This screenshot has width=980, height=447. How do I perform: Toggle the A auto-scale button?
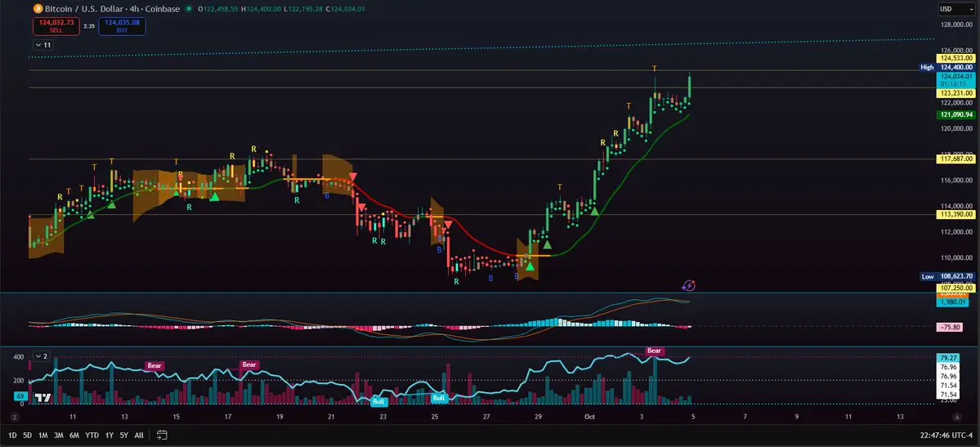pyautogui.click(x=956, y=417)
